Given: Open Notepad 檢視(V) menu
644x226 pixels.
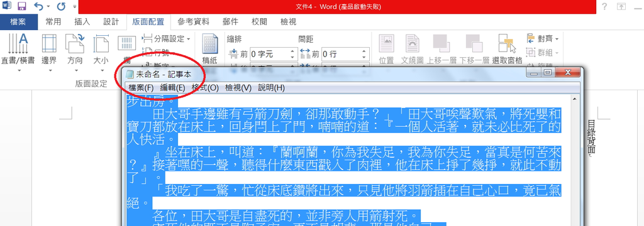Looking at the screenshot, I should [238, 87].
